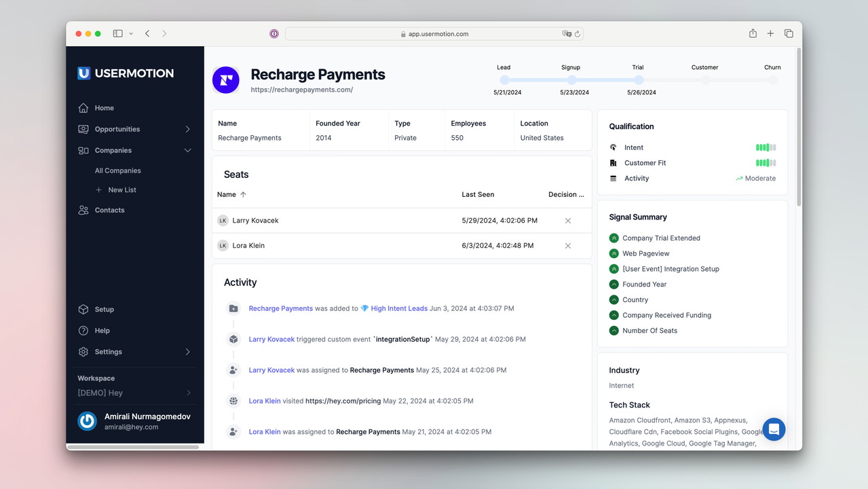Screen dimensions: 868x489
Task: Sort seats by Name column arrow
Action: [x=243, y=195]
